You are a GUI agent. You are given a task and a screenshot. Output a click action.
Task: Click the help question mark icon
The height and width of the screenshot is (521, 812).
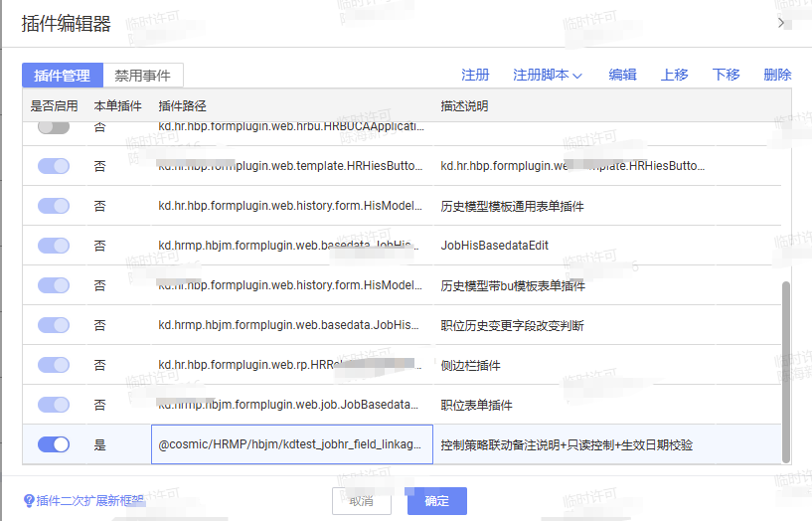point(29,501)
